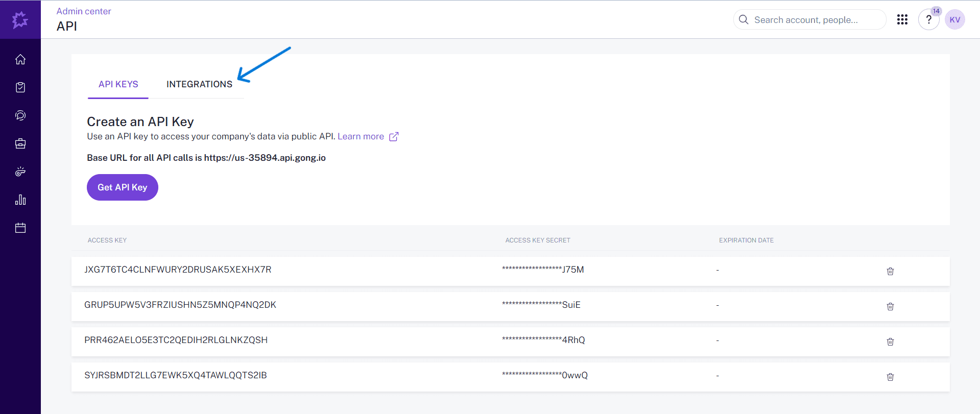Switch to the API KEYS tab

pyautogui.click(x=118, y=84)
